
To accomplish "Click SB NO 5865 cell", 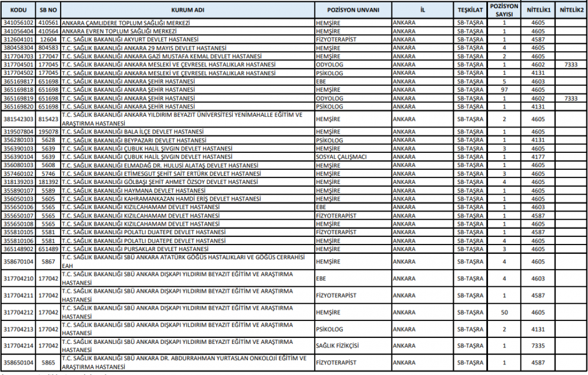I will click(48, 363).
